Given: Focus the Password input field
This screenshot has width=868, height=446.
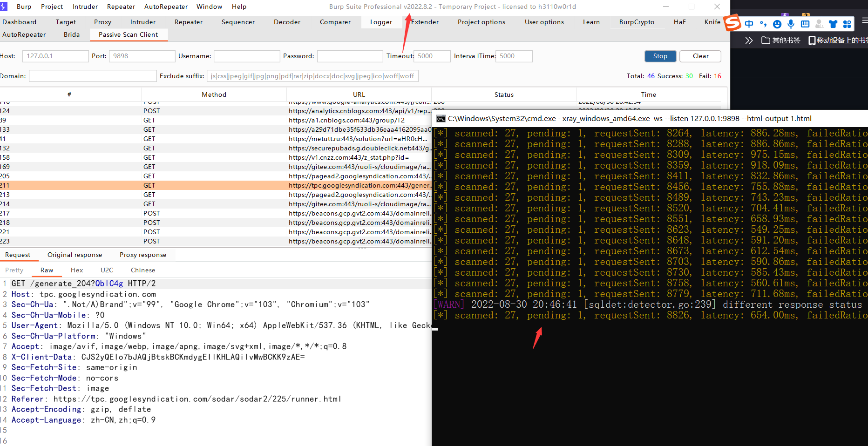Looking at the screenshot, I should (350, 56).
